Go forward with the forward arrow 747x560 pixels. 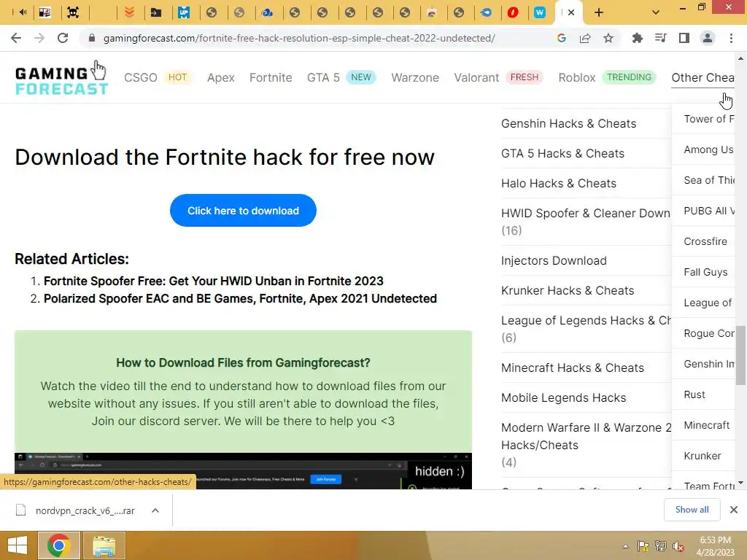39,38
